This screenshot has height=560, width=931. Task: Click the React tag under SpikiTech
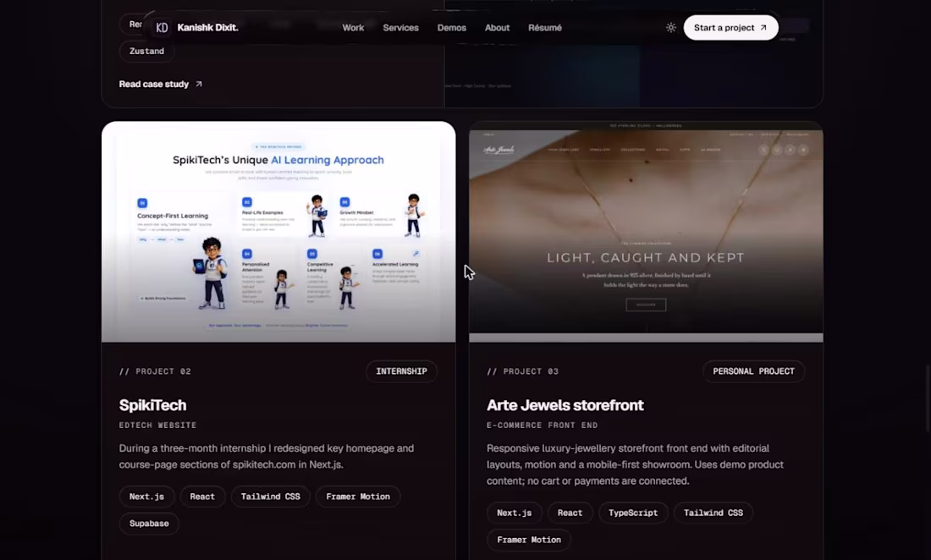tap(202, 497)
